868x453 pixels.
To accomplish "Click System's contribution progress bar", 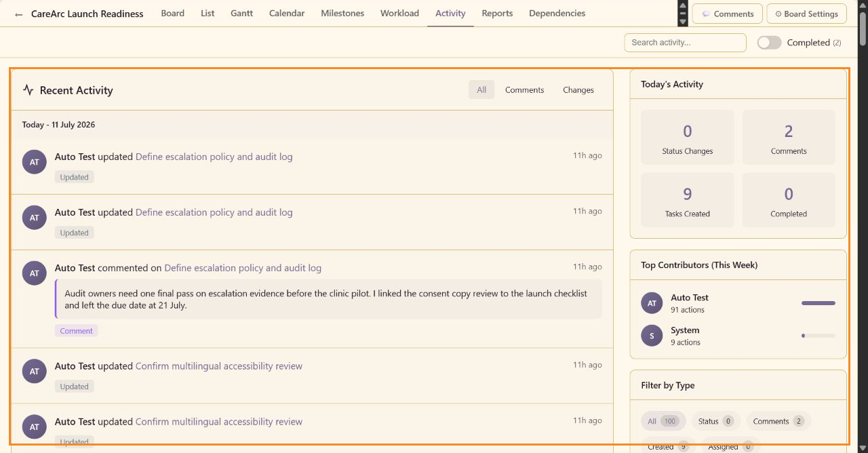I will click(x=818, y=336).
